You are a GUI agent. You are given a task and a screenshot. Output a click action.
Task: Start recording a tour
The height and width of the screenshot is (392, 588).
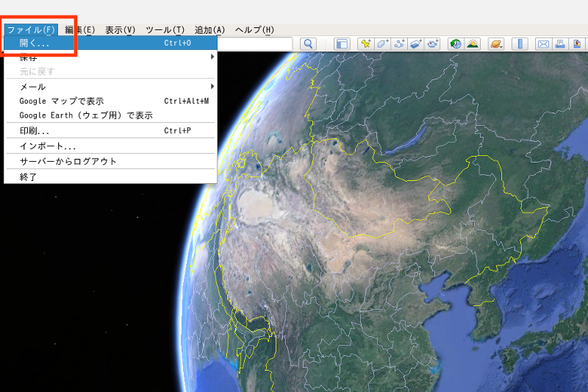click(432, 44)
